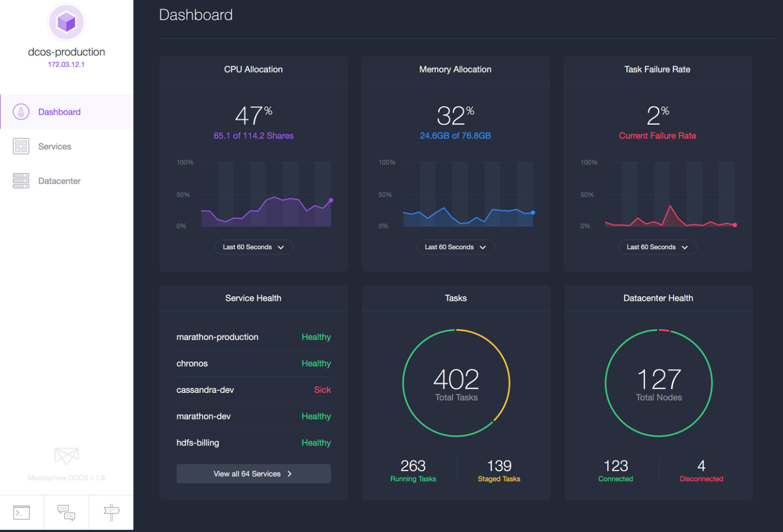
Task: Click the Dashboard gauge icon in sidebar
Action: pyautogui.click(x=21, y=112)
